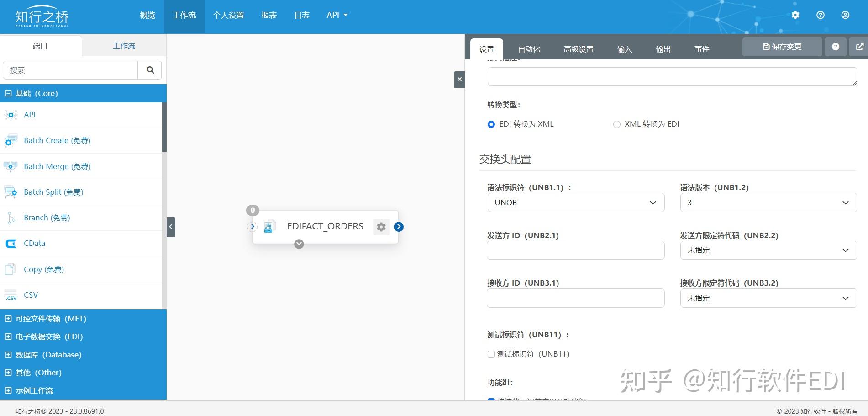
Task: Select the CData port icon
Action: (x=10, y=243)
